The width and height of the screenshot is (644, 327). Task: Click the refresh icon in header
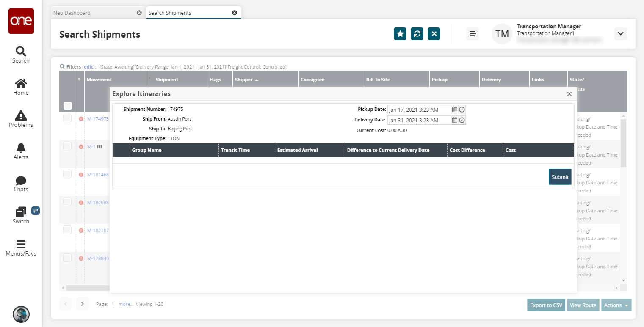(x=417, y=34)
